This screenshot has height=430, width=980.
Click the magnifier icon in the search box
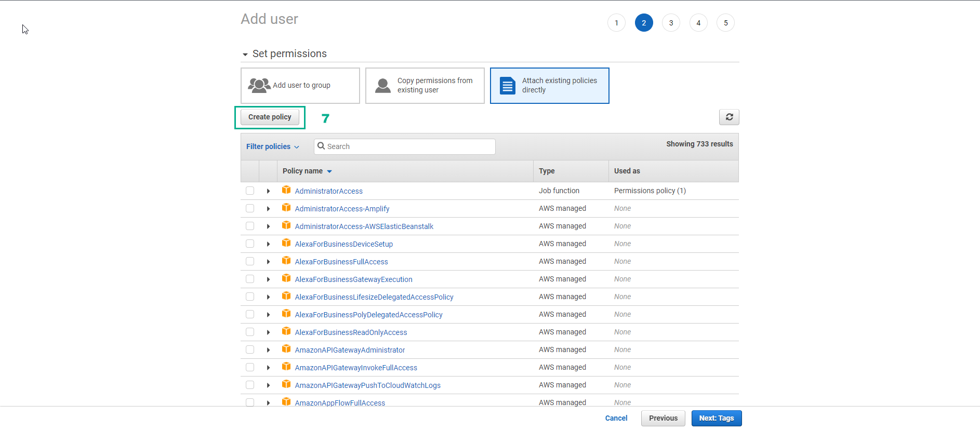[321, 146]
